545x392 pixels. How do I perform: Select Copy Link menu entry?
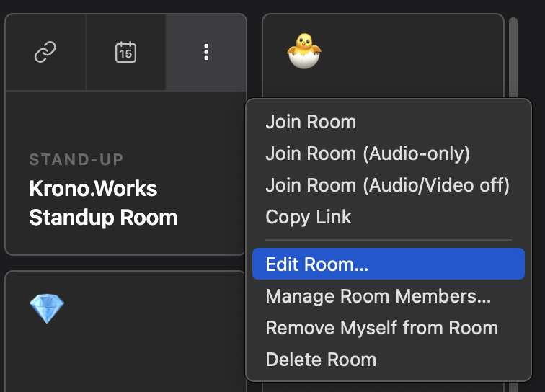pyautogui.click(x=309, y=217)
